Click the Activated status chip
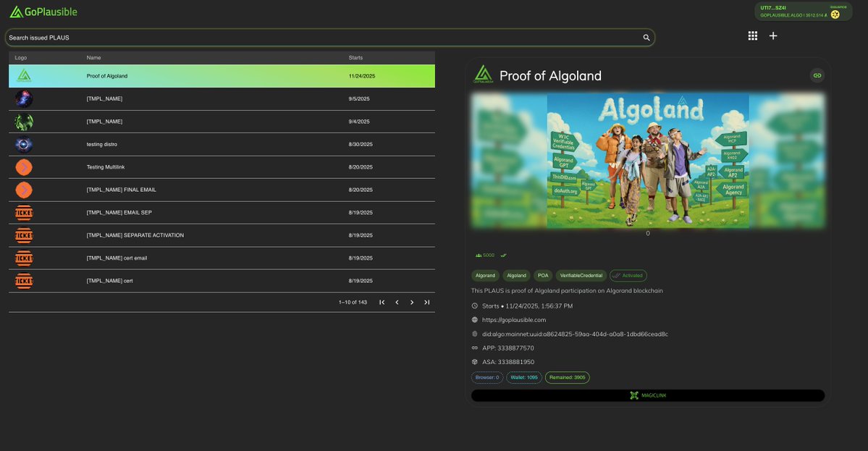868x451 pixels. [x=628, y=276]
